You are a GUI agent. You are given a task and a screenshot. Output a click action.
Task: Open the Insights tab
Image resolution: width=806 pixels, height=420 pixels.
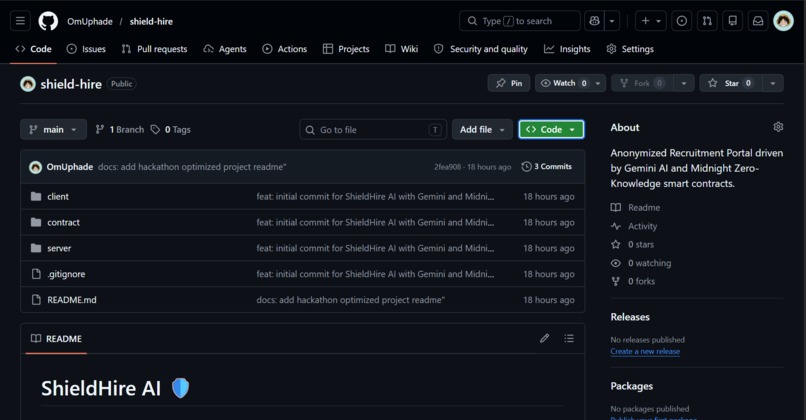567,49
